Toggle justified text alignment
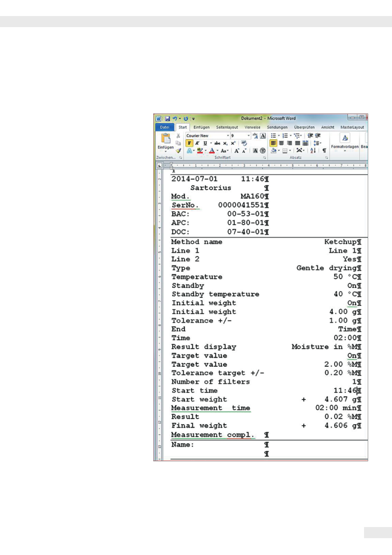Viewport: 392px width, 555px height. (x=297, y=143)
